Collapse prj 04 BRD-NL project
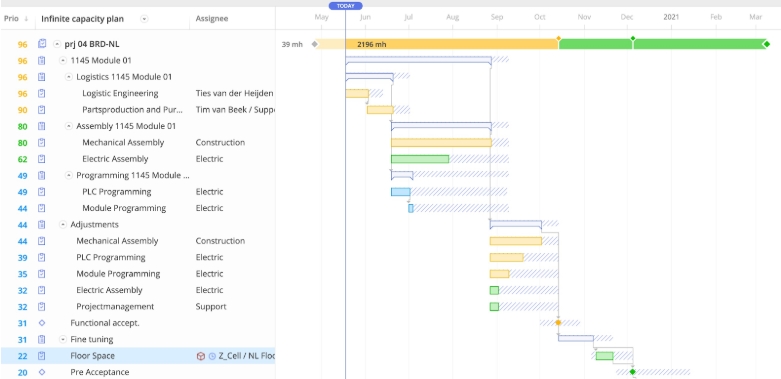 pyautogui.click(x=57, y=44)
